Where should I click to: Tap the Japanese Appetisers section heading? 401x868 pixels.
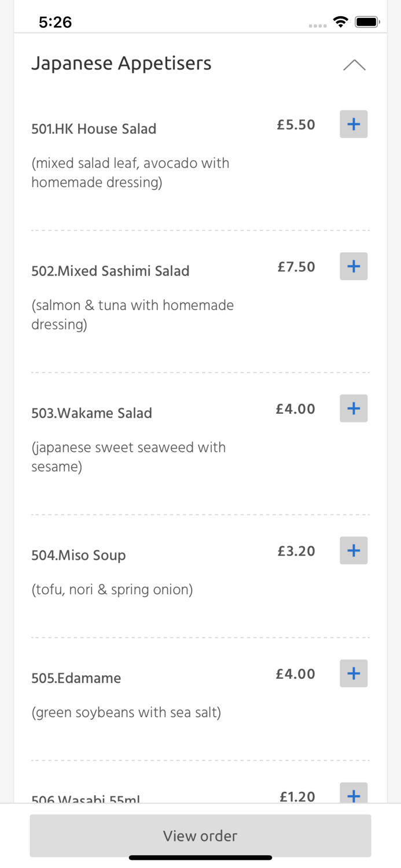coord(122,63)
